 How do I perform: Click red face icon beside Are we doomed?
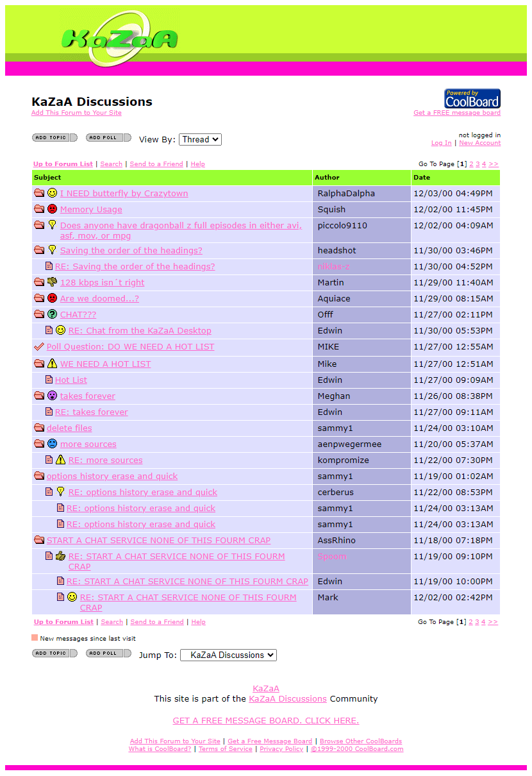tap(53, 298)
